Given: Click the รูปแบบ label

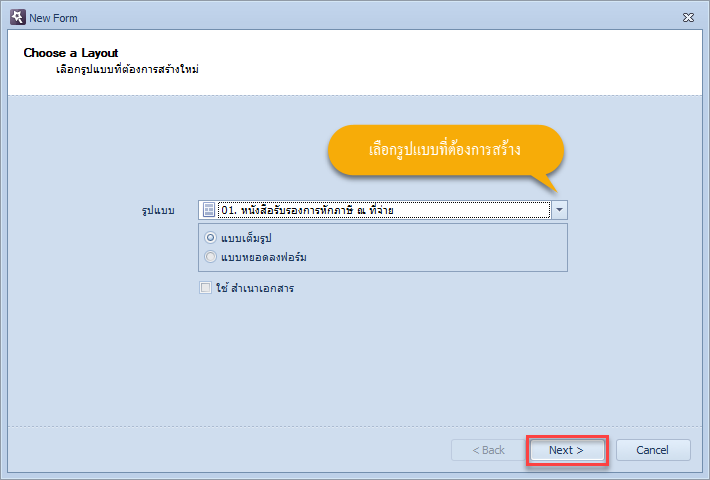Looking at the screenshot, I should coord(158,211).
